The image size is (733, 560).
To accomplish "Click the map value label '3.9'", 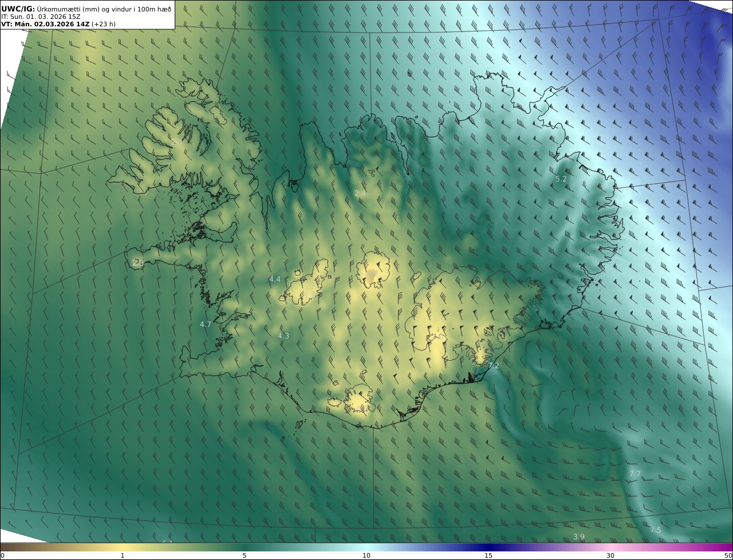I will click(x=579, y=537).
